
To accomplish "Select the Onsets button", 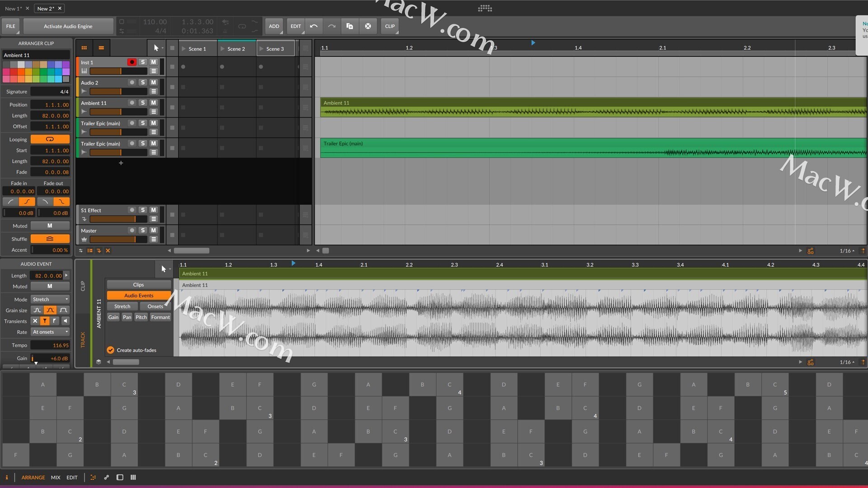I will pyautogui.click(x=155, y=306).
